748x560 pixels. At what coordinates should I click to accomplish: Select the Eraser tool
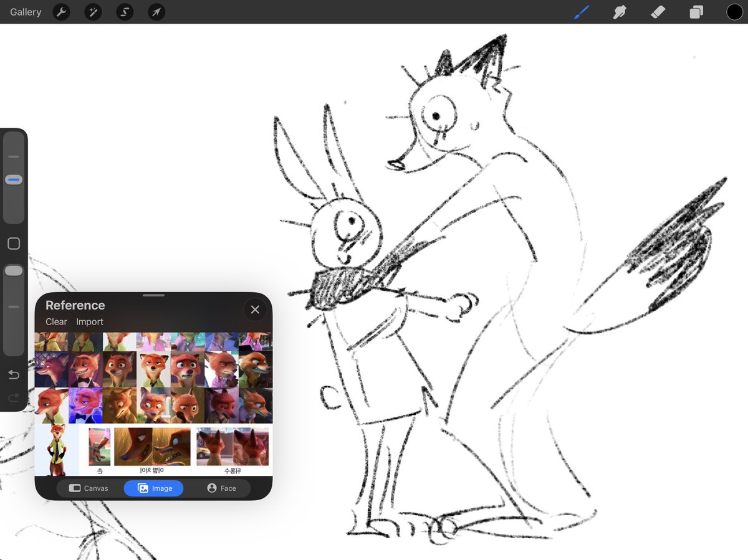pyautogui.click(x=658, y=12)
